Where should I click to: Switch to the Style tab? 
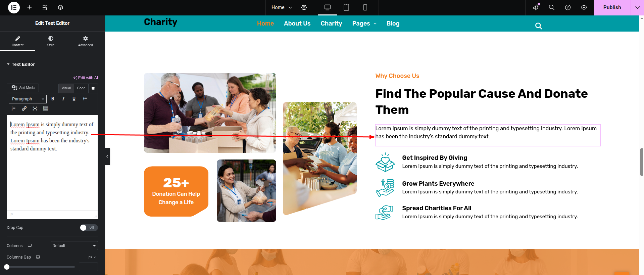point(51,41)
